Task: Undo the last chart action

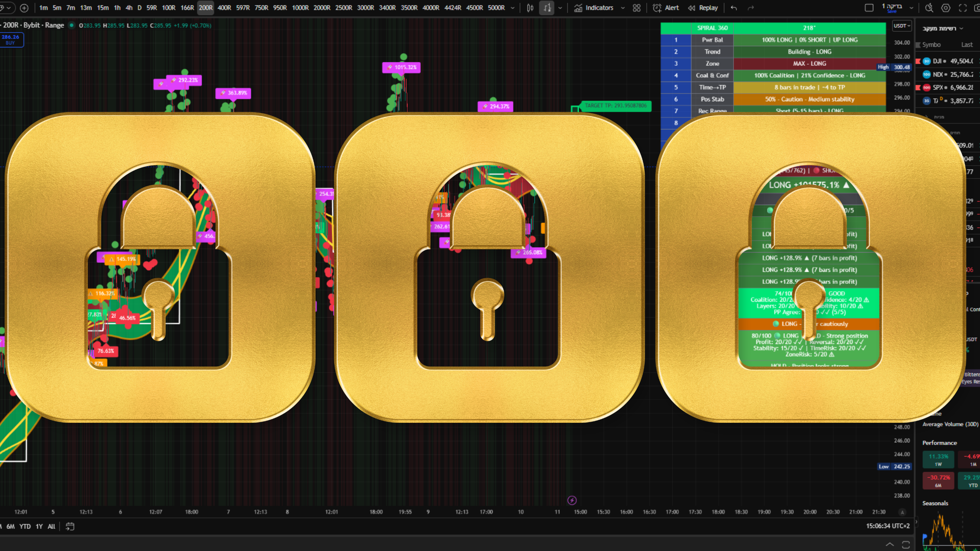Action: (x=733, y=8)
